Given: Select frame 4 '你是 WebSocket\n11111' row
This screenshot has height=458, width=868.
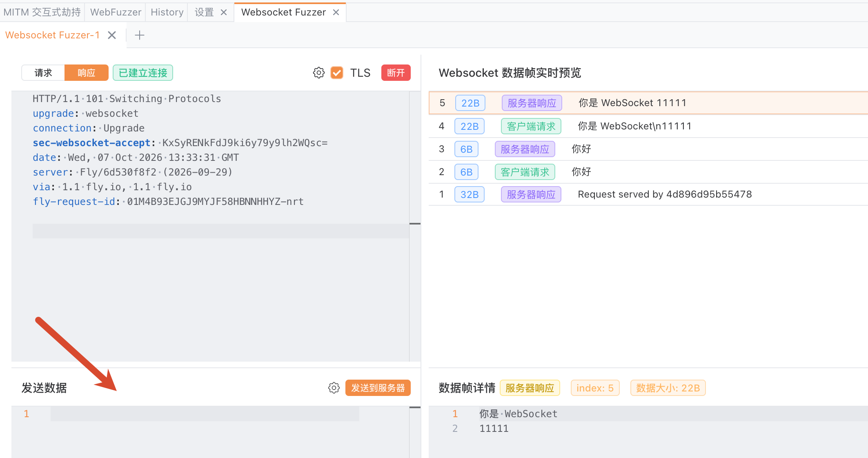Looking at the screenshot, I should tap(648, 126).
